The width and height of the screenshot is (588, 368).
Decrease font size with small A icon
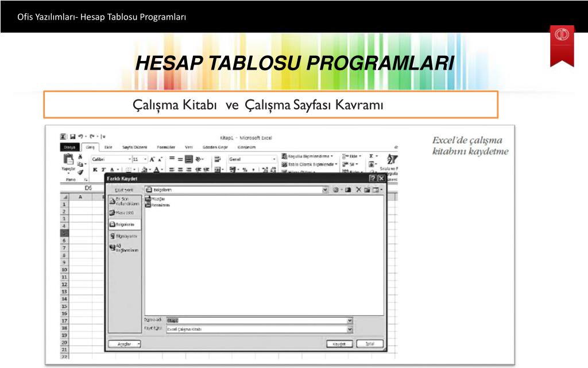(160, 160)
